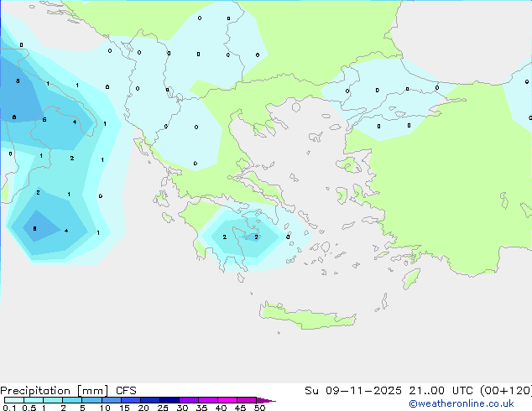Click the '0.1' legend scale label
Image resolution: width=532 pixels, height=411 pixels.
click(9, 408)
